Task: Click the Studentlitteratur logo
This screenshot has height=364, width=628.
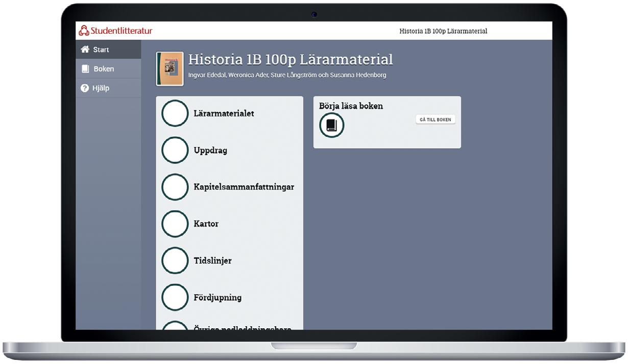Action: [115, 31]
